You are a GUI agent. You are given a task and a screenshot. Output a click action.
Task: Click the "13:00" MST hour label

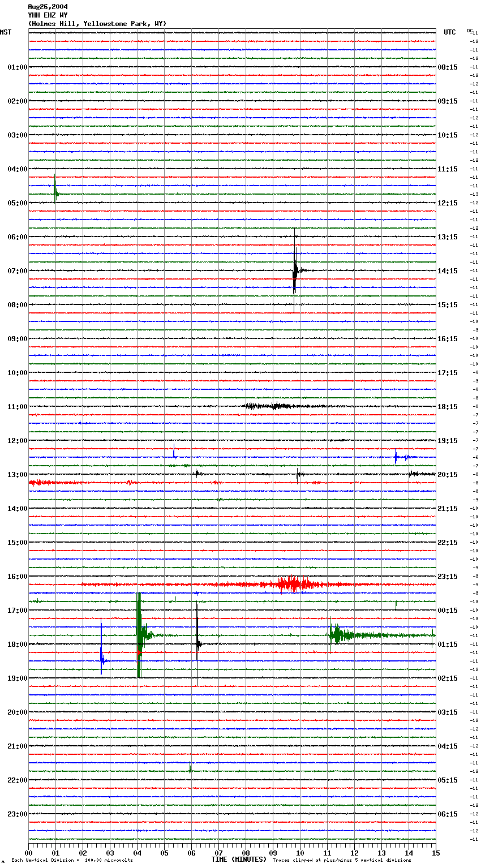(x=18, y=475)
